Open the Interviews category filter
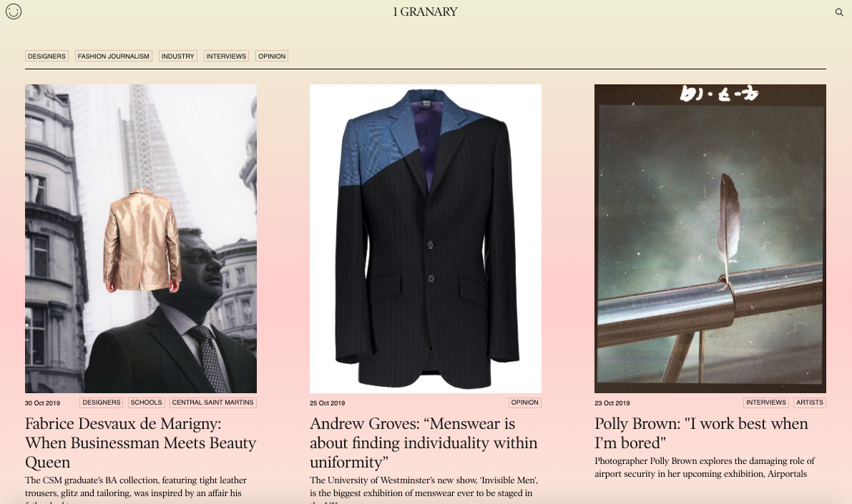Image resolution: width=852 pixels, height=504 pixels. [x=226, y=56]
